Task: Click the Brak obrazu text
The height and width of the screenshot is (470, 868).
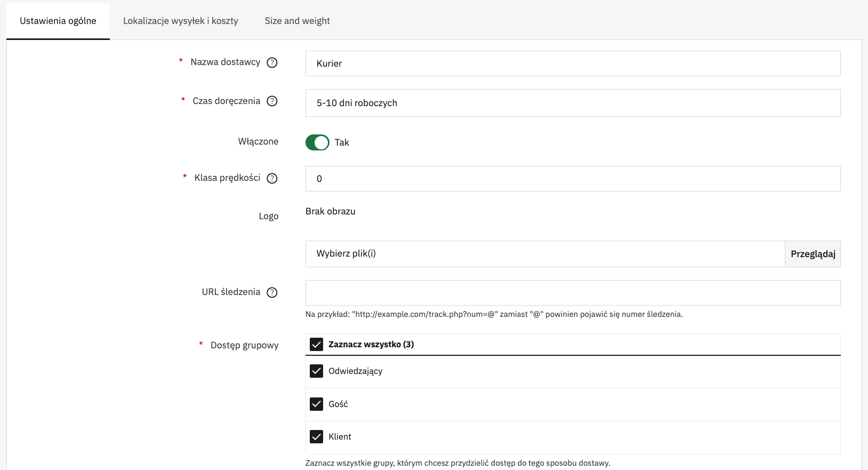Action: click(x=331, y=211)
